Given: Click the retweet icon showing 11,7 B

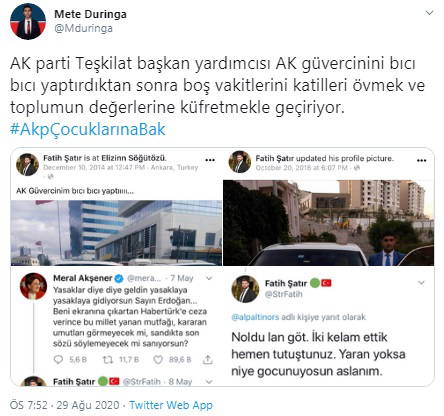Looking at the screenshot, I should pyautogui.click(x=107, y=359).
